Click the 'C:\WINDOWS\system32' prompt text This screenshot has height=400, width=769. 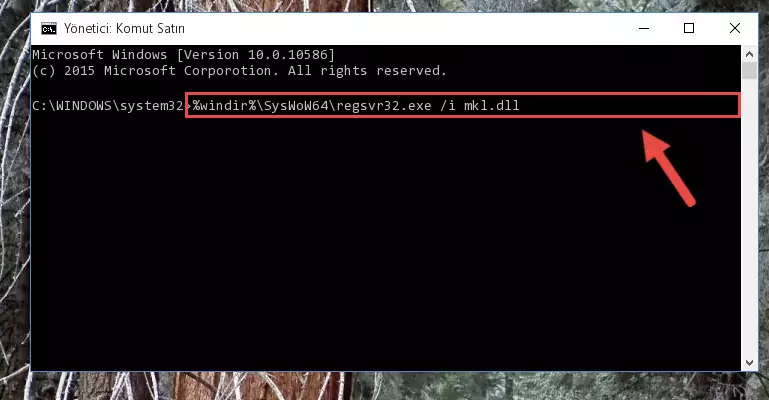(x=107, y=105)
